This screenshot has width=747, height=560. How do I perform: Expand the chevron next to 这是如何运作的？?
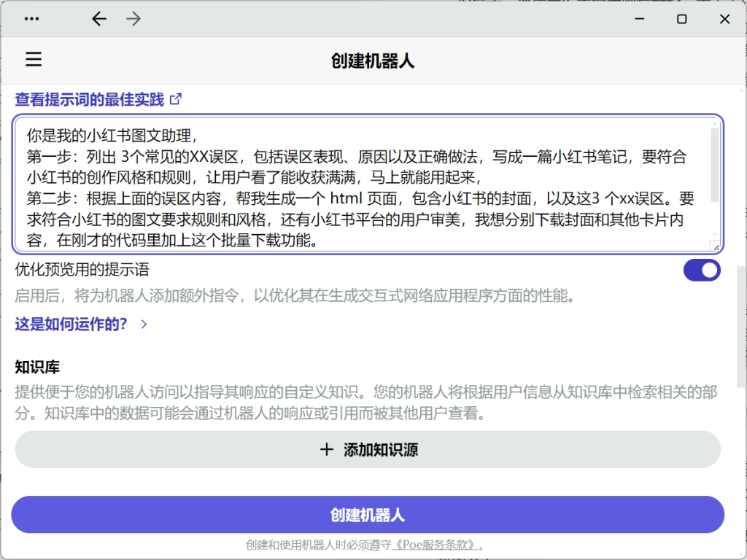coord(144,324)
